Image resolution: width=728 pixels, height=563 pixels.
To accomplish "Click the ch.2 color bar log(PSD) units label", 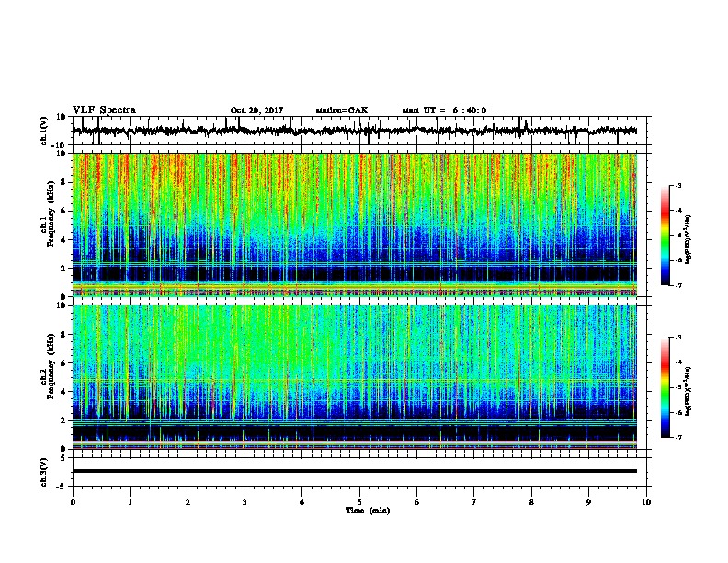I will (688, 391).
